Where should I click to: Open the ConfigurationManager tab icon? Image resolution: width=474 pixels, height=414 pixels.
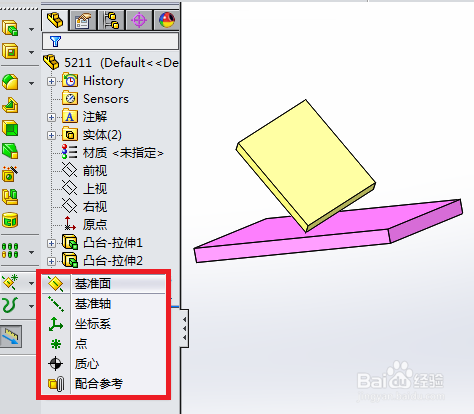[111, 20]
